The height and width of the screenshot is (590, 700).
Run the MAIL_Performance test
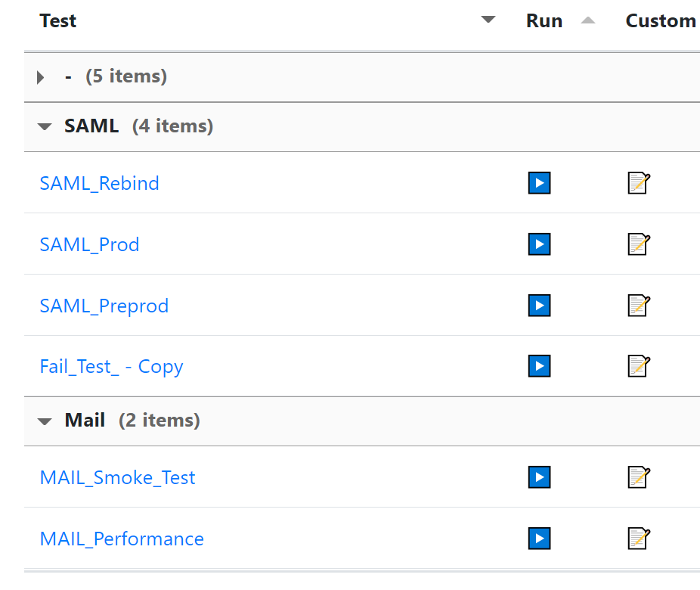[x=539, y=539]
